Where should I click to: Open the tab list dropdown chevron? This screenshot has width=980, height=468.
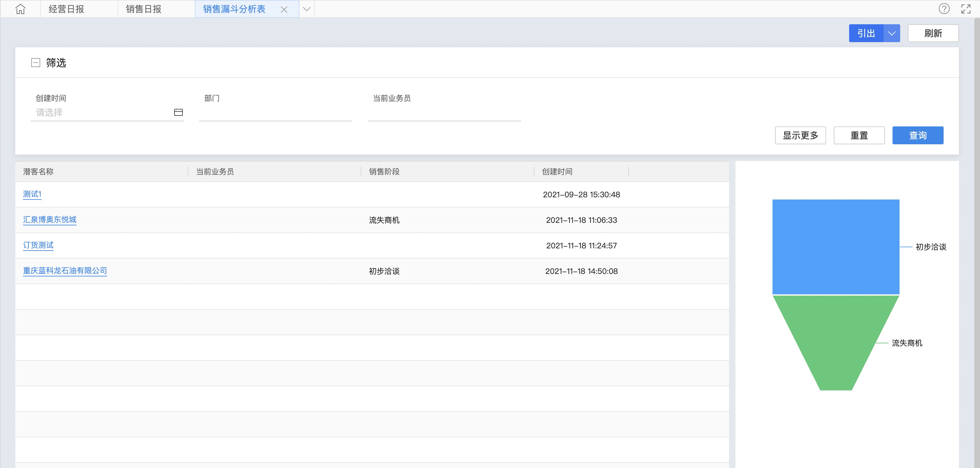[x=307, y=9]
